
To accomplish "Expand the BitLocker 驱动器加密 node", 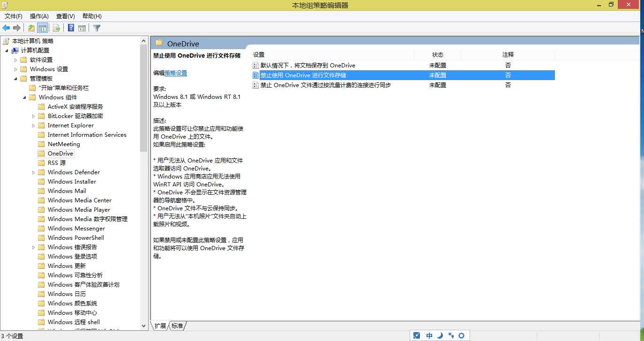I will (33, 116).
